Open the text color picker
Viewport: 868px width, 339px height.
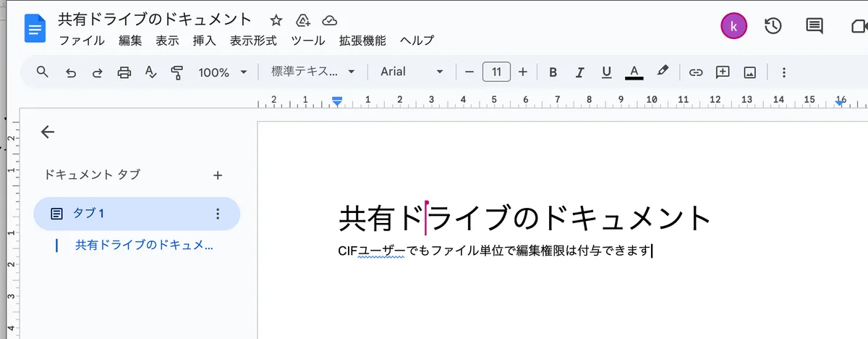pos(634,72)
